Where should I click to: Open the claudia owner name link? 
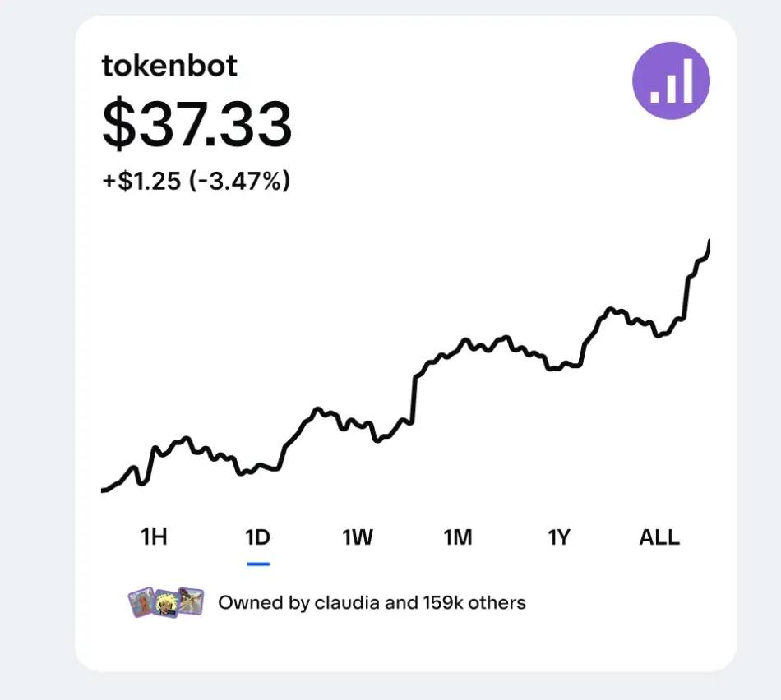pyautogui.click(x=348, y=603)
